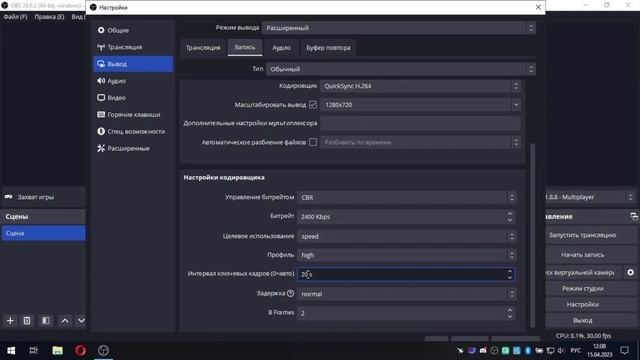The image size is (640, 360).
Task: Open File Explorer from taskbar
Action: pyautogui.click(x=57, y=351)
